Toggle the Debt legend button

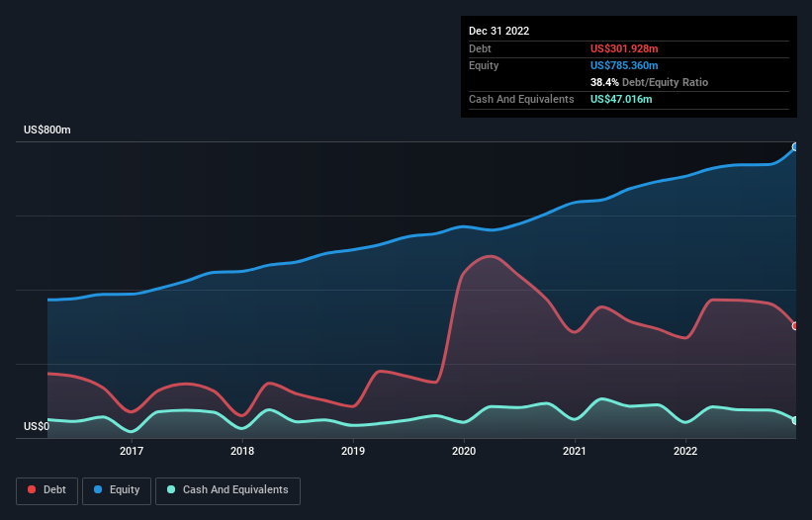[x=46, y=490]
